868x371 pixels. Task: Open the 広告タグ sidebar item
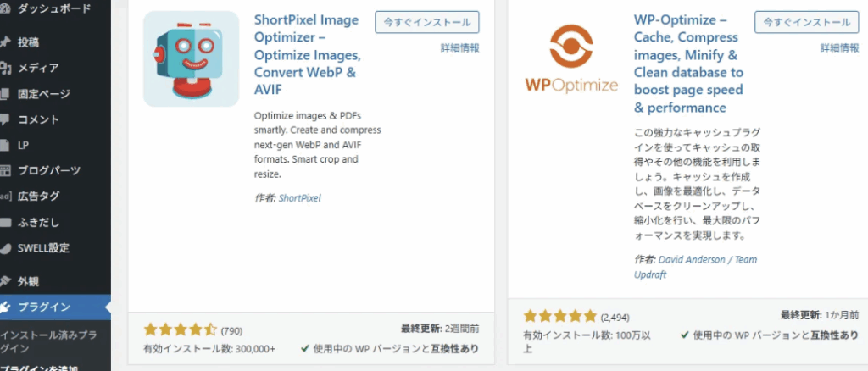pyautogui.click(x=38, y=197)
